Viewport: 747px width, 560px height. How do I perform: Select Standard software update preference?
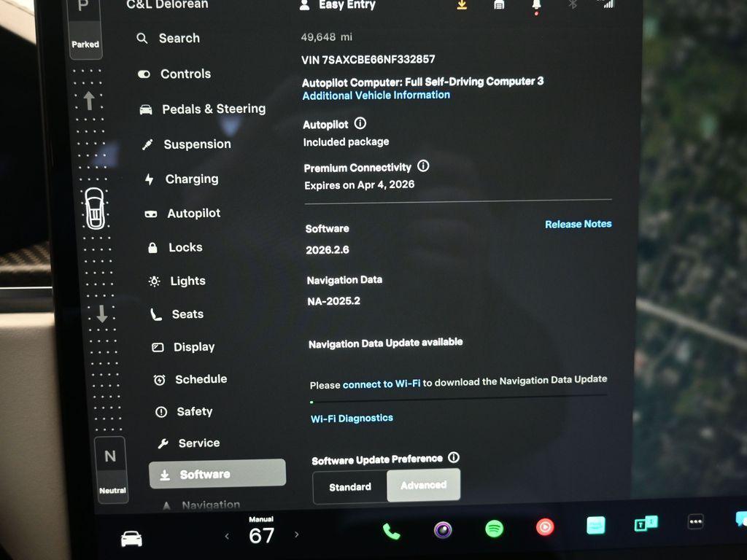click(x=350, y=486)
